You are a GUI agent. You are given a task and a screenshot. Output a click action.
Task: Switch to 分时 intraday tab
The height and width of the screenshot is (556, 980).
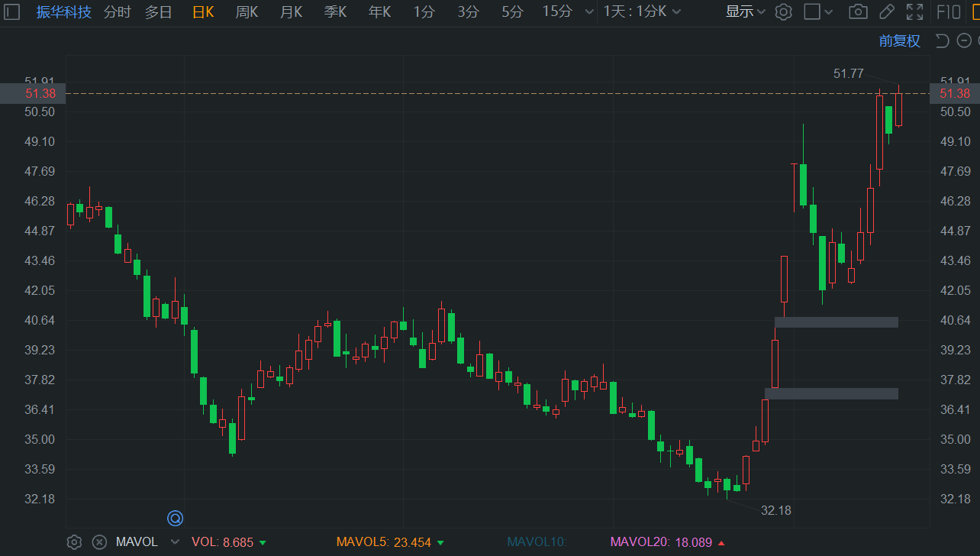[x=118, y=11]
